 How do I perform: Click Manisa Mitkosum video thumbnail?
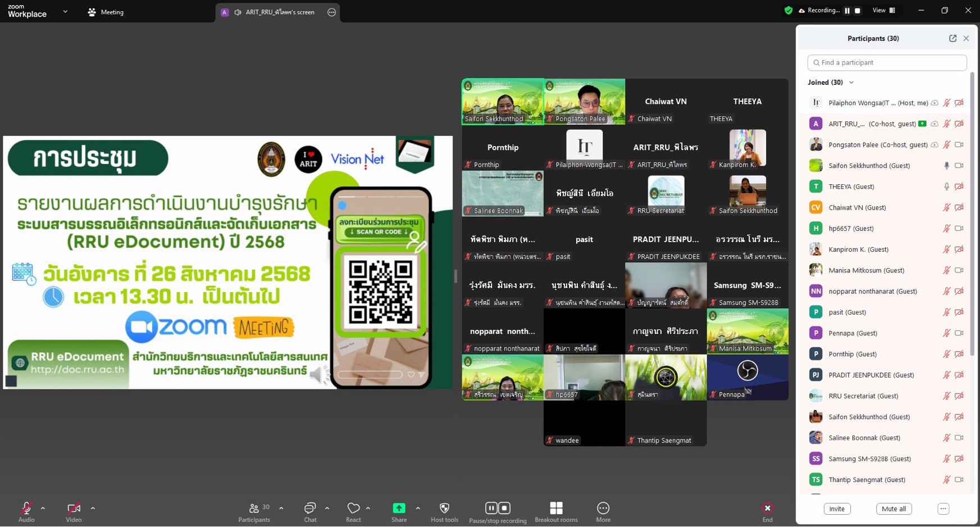coord(747,331)
